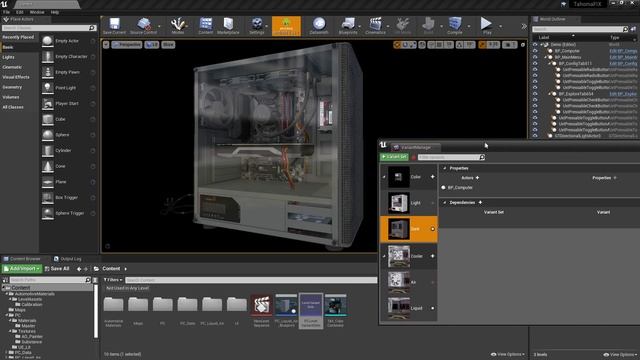Select the Liquid variant thumbnail
The width and height of the screenshot is (640, 360).
coord(399,308)
